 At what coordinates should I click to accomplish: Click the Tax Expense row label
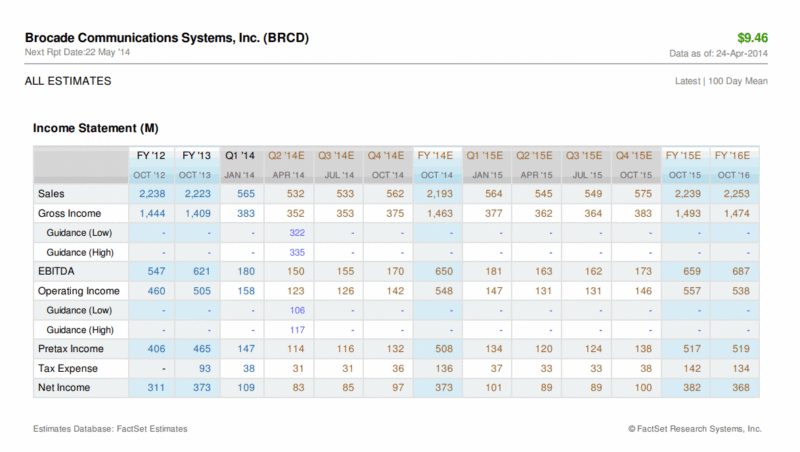[x=67, y=368]
